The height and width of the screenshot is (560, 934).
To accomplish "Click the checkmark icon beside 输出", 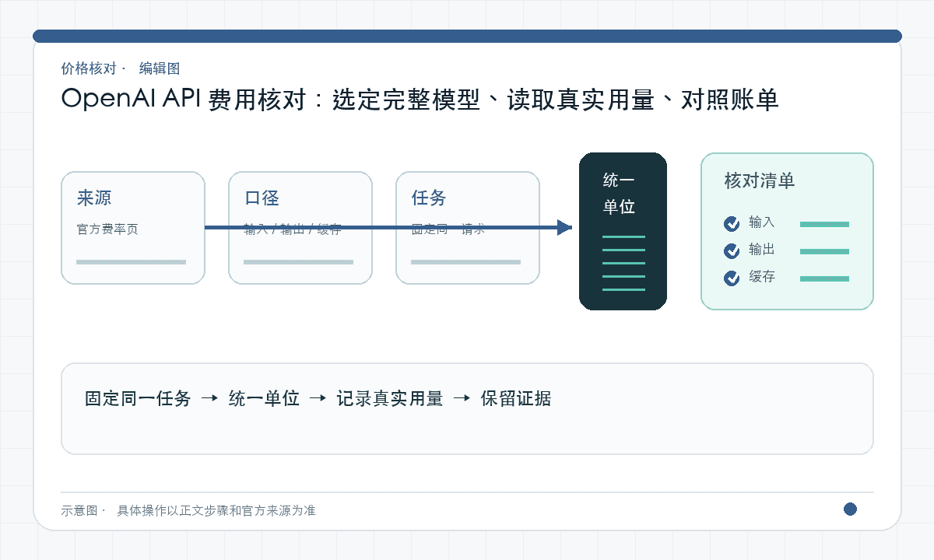I will 732,251.
